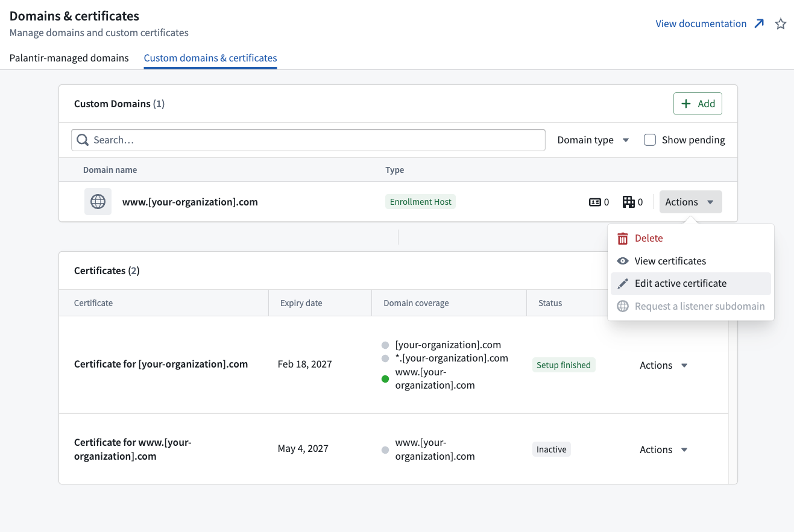Click the *.[your-organization].com wildcard coverage entry

tap(452, 358)
